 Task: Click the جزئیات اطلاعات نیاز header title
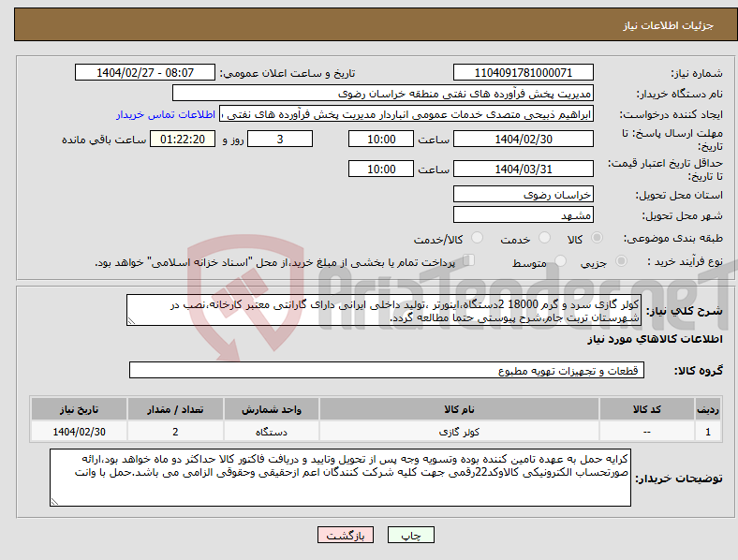(x=669, y=25)
